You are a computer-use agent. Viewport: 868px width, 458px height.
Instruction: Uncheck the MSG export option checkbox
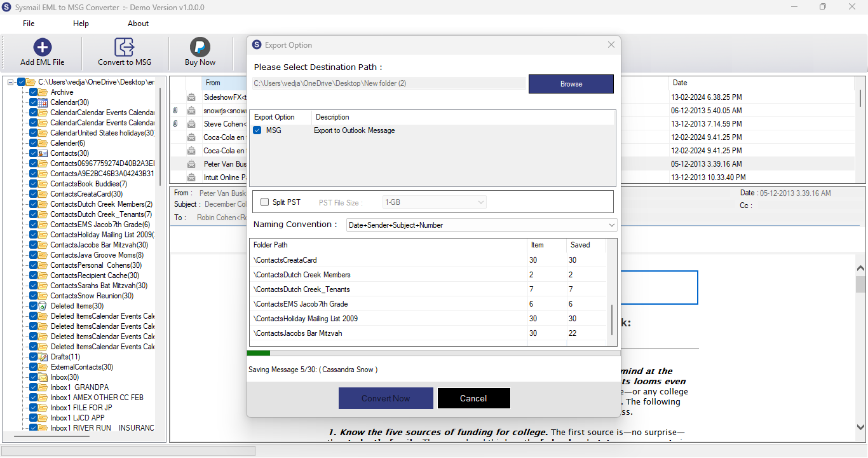(x=257, y=130)
